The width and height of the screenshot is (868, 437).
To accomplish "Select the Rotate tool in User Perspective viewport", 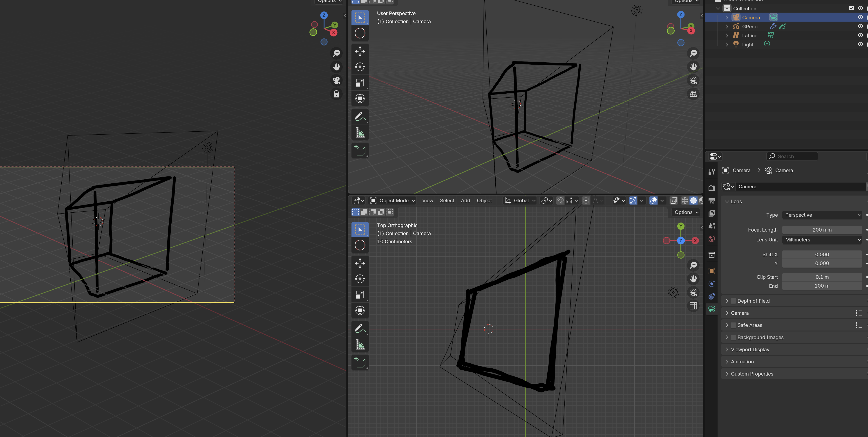I will pos(360,67).
